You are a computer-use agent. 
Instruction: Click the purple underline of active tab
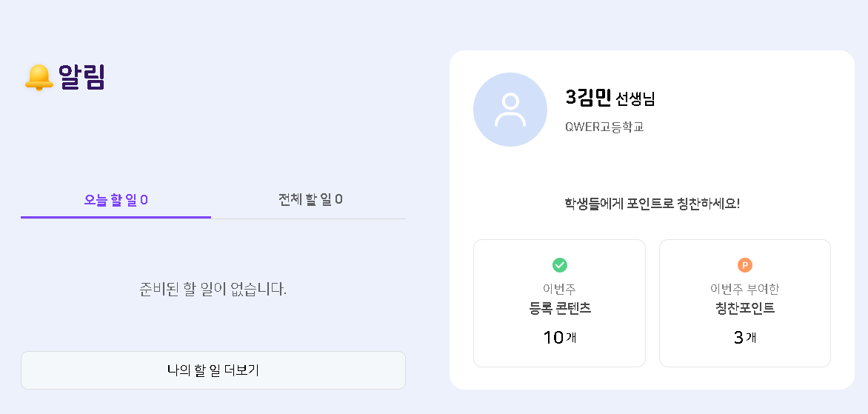point(116,217)
